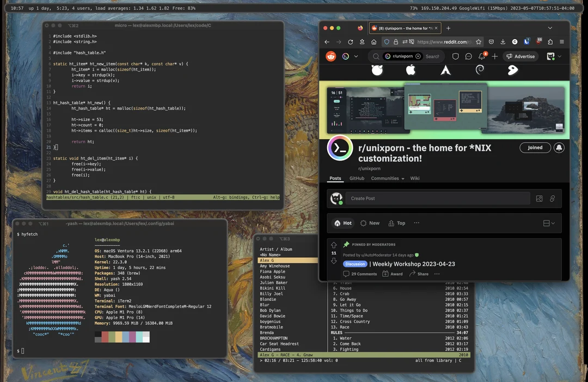This screenshot has height=382, width=588.
Task: Click the moderation shield icon in Reddit header
Action: 456,56
